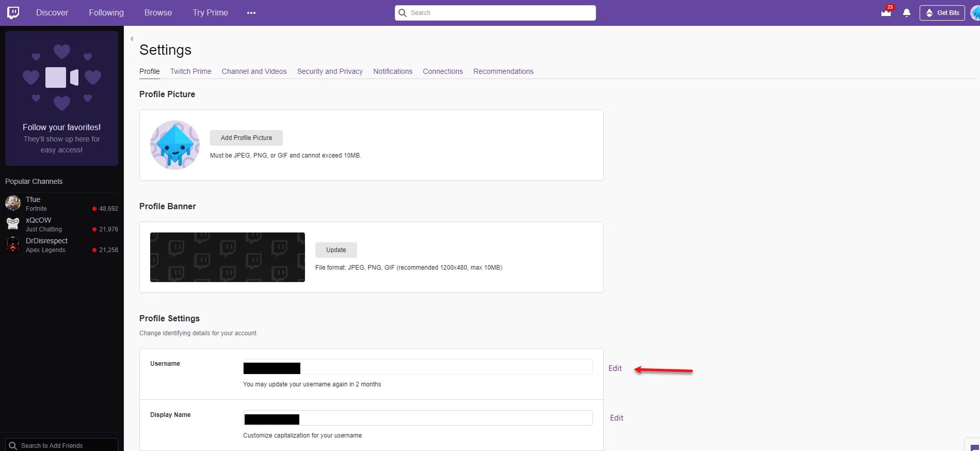980x451 pixels.
Task: Click the 21,258 viewer count
Action: (x=108, y=250)
